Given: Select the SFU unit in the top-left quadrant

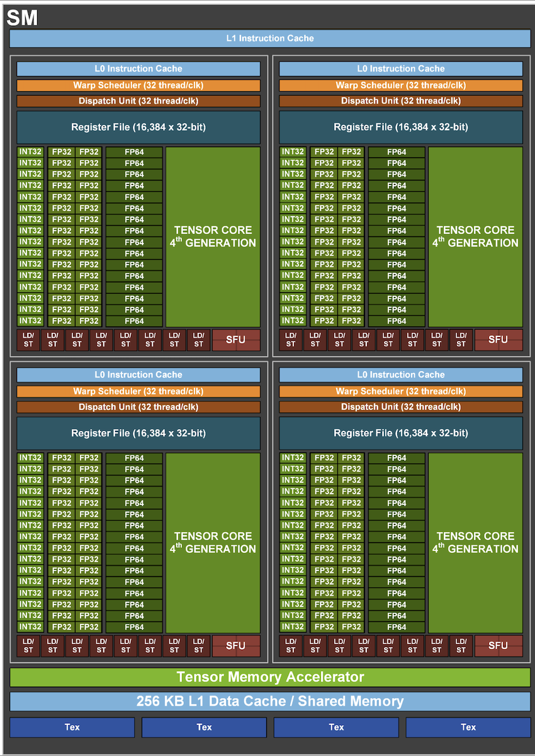Looking at the screenshot, I should point(236,340).
